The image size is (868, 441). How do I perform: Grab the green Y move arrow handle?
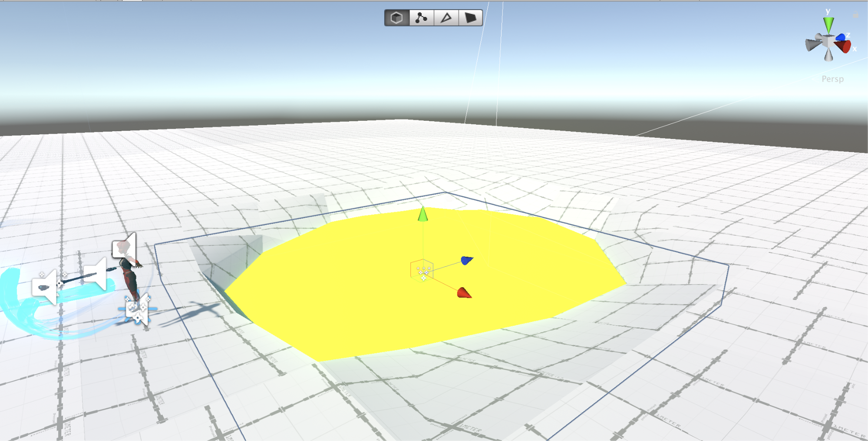[422, 214]
